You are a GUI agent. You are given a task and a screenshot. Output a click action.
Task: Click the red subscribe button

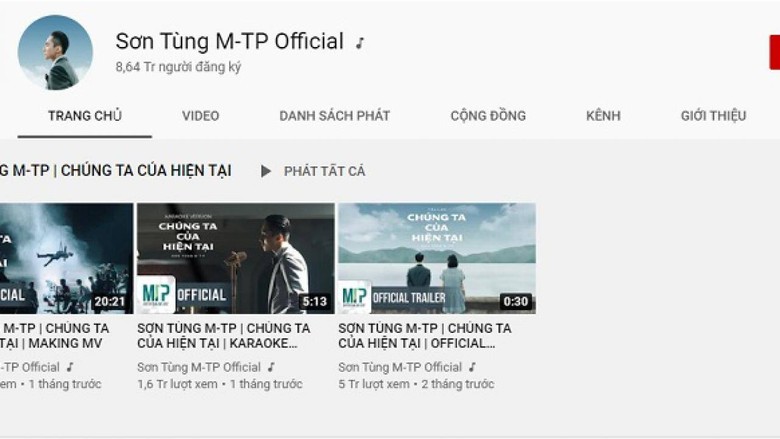(775, 52)
